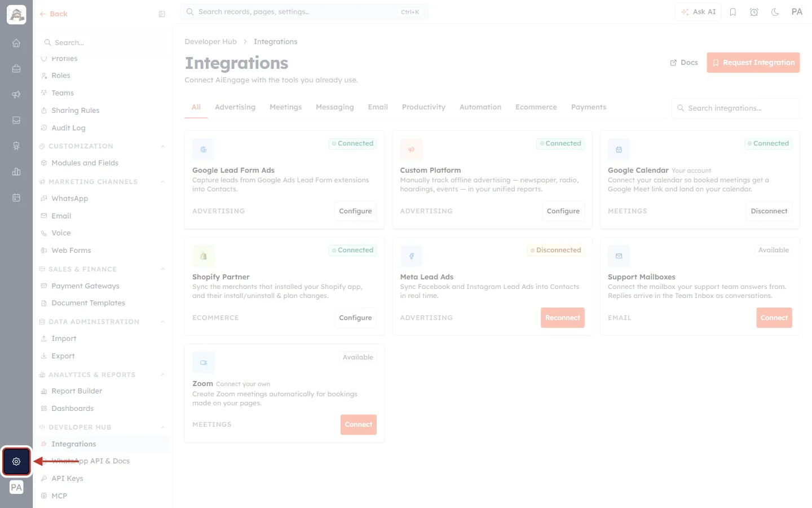Toggle dark mode moon icon

click(x=775, y=12)
